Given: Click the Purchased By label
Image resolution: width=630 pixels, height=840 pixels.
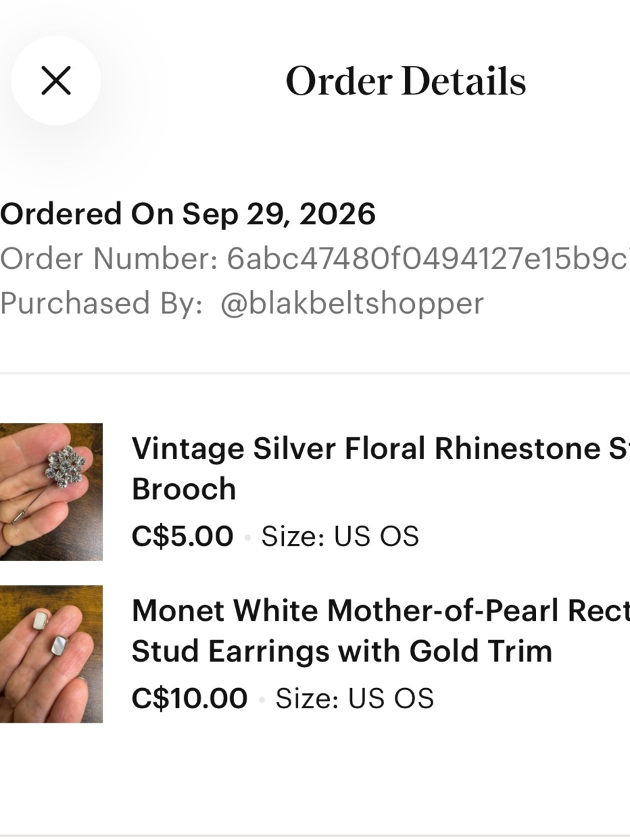Looking at the screenshot, I should tap(102, 304).
